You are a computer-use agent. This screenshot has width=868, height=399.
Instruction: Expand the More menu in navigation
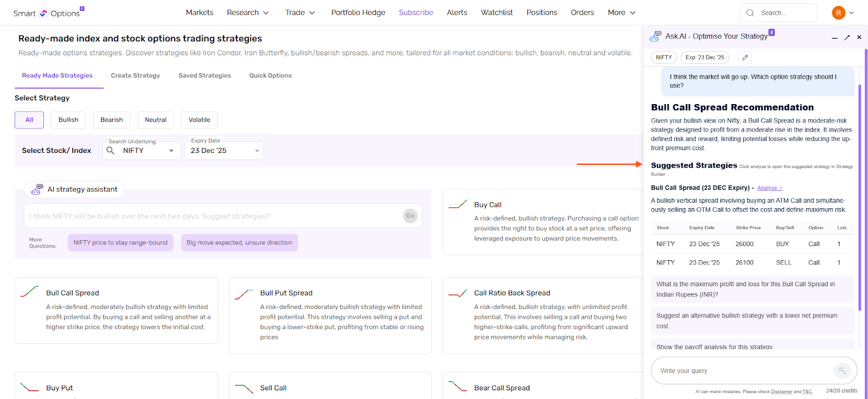click(621, 12)
